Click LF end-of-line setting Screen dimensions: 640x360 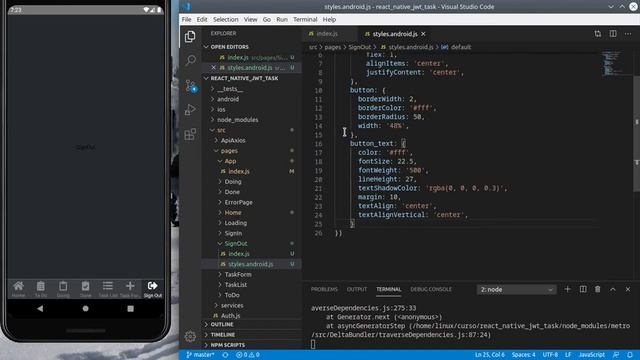568,355
